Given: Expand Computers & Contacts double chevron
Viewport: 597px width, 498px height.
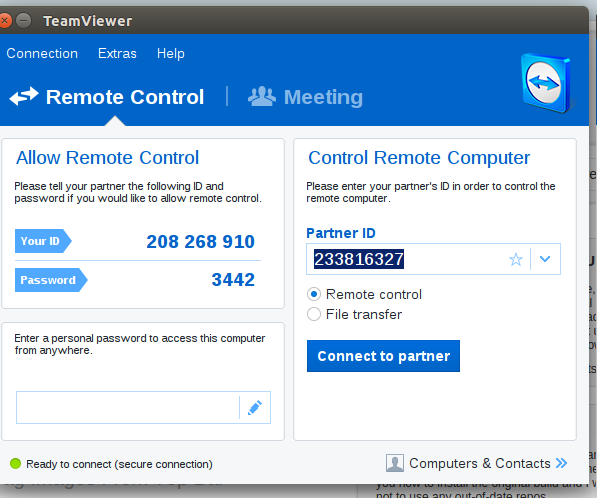Looking at the screenshot, I should 561,463.
